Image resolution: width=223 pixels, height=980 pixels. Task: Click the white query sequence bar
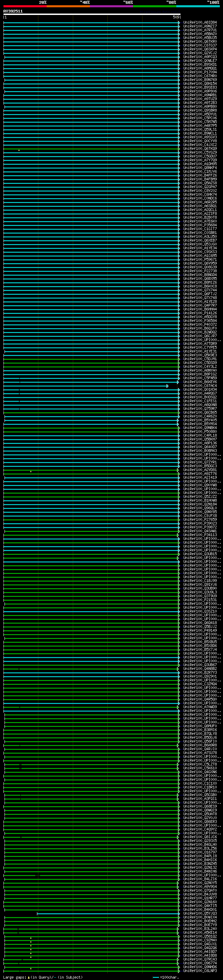92,15
